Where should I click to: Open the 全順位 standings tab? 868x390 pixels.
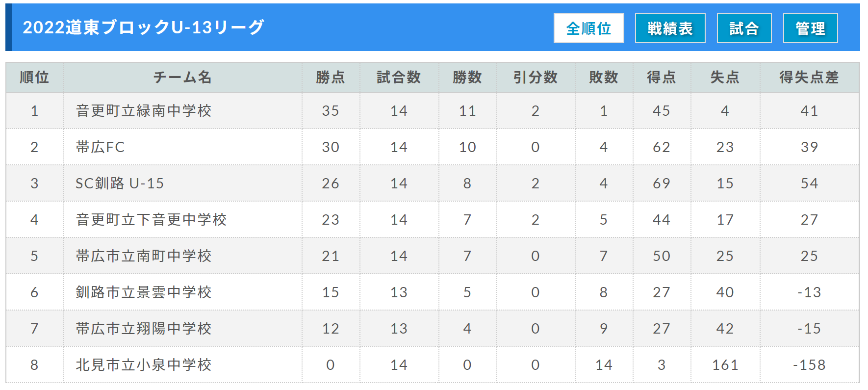pos(588,28)
